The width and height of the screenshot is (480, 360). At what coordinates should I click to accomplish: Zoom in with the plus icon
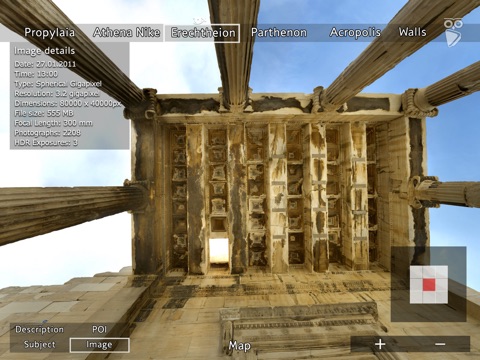pyautogui.click(x=380, y=344)
